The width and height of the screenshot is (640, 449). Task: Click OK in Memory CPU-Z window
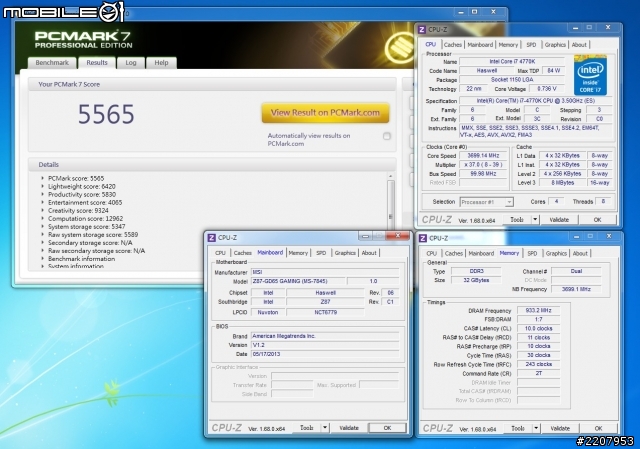pyautogui.click(x=598, y=428)
